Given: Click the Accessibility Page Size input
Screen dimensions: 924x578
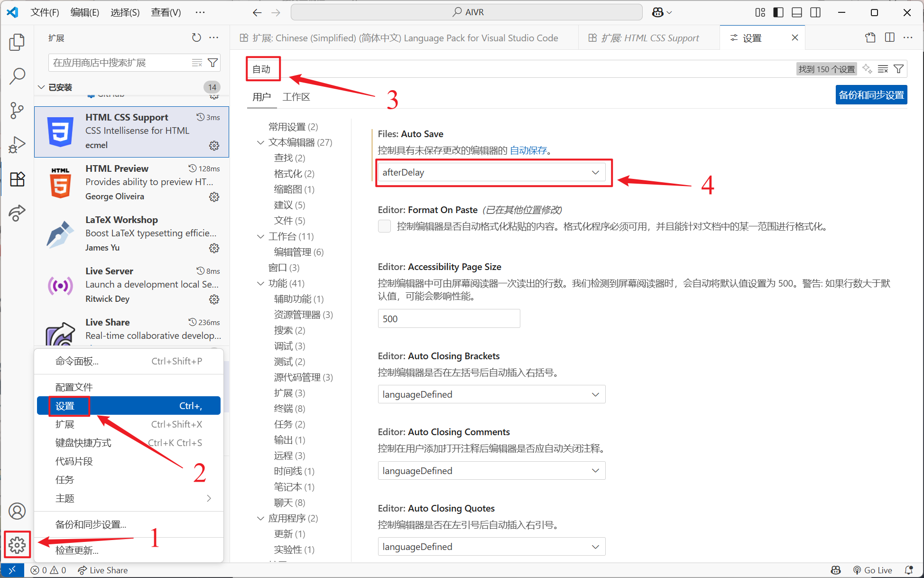Looking at the screenshot, I should 449,318.
